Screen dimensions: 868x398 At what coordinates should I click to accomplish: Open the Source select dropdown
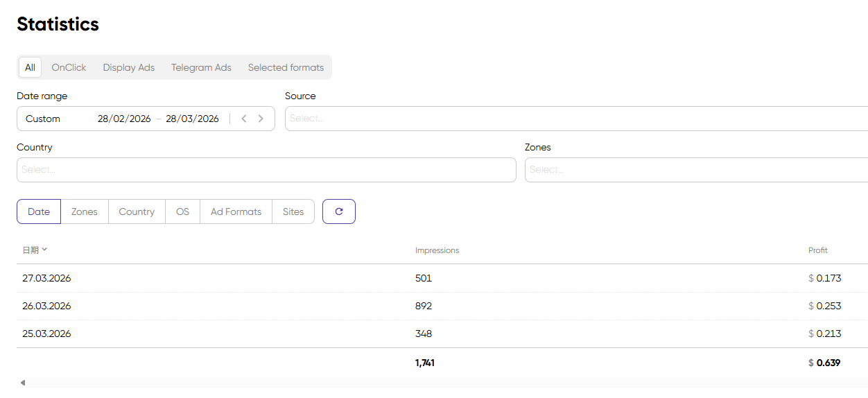(575, 119)
